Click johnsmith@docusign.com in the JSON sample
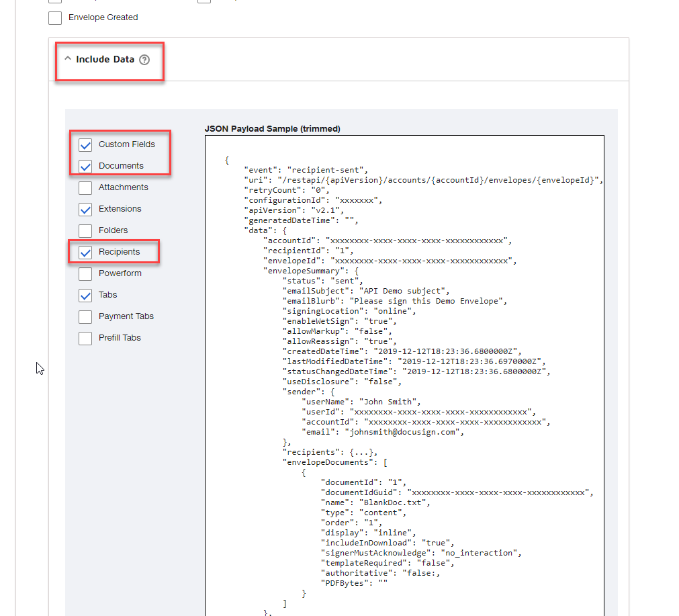679x616 pixels. [x=404, y=432]
